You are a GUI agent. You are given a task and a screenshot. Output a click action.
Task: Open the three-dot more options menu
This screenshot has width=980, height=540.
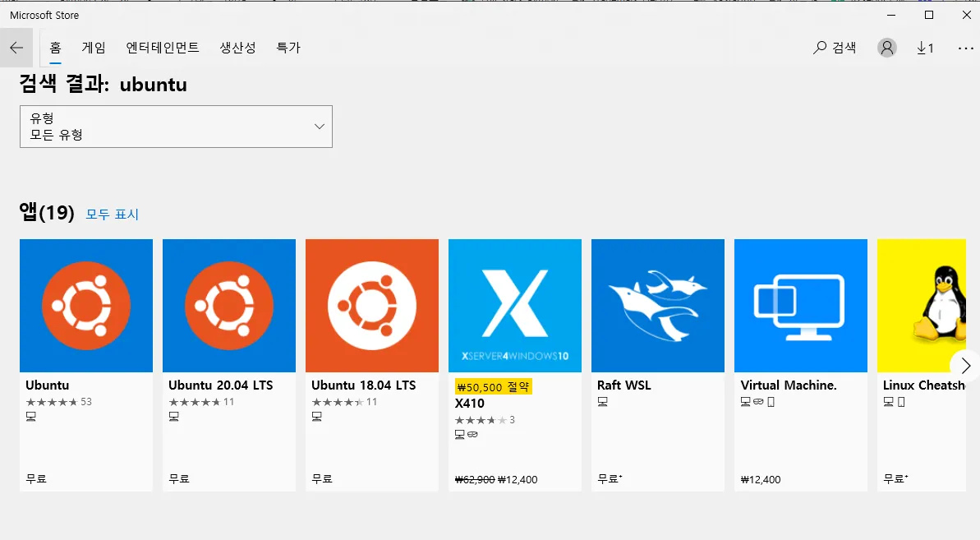966,48
